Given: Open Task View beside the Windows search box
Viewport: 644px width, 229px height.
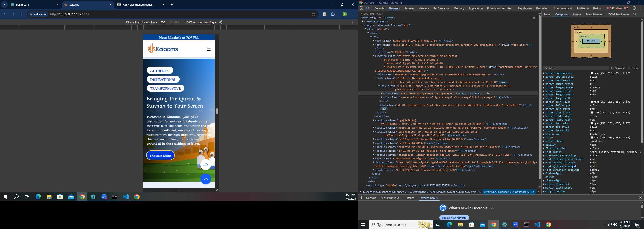Looking at the screenshot, I should click(438, 225).
